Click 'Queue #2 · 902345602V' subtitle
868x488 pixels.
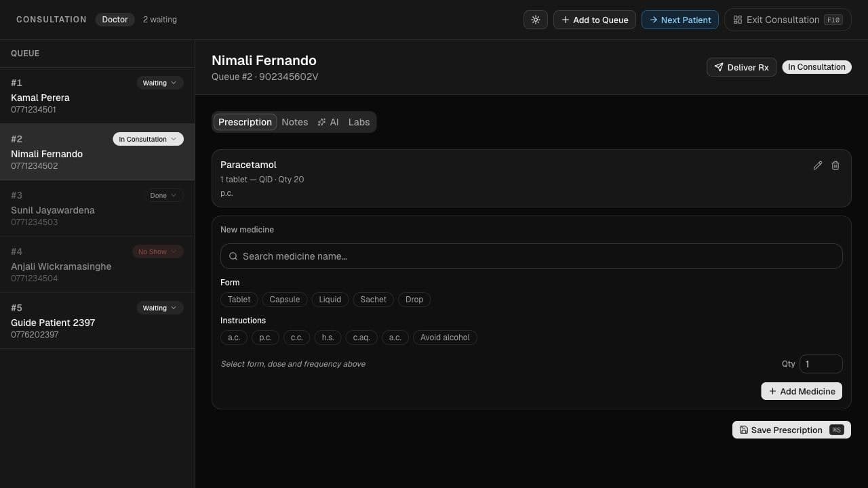tap(264, 77)
